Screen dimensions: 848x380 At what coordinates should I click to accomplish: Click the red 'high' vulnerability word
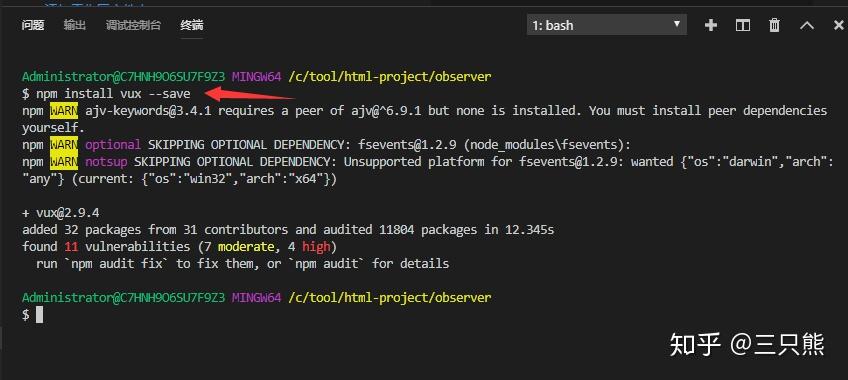(316, 246)
